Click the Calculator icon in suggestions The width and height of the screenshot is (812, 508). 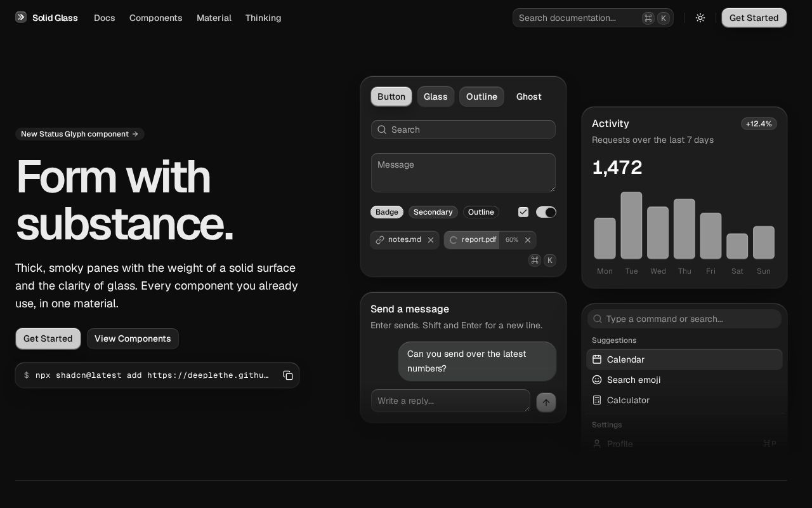pyautogui.click(x=597, y=400)
